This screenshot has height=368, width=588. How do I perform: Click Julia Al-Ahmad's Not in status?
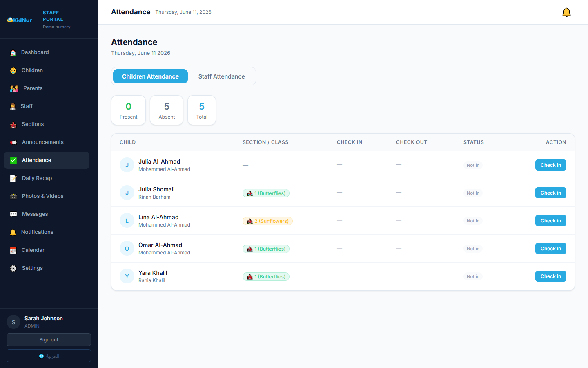pyautogui.click(x=473, y=165)
